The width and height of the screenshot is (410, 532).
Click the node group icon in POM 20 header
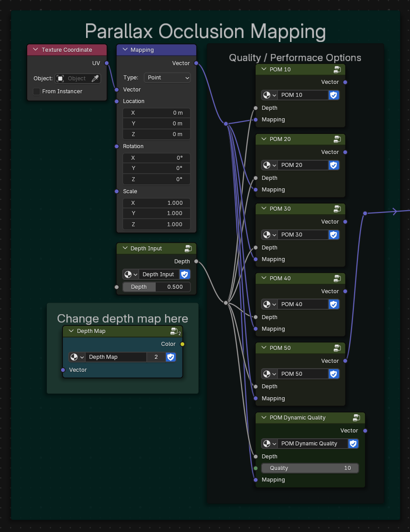[x=337, y=139]
